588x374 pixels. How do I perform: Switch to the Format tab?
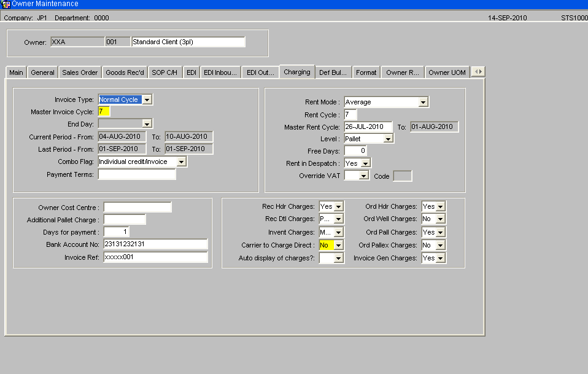pyautogui.click(x=366, y=72)
